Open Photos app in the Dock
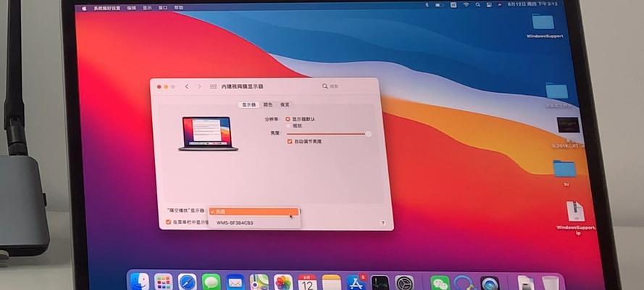This screenshot has height=290, width=644. click(x=283, y=283)
